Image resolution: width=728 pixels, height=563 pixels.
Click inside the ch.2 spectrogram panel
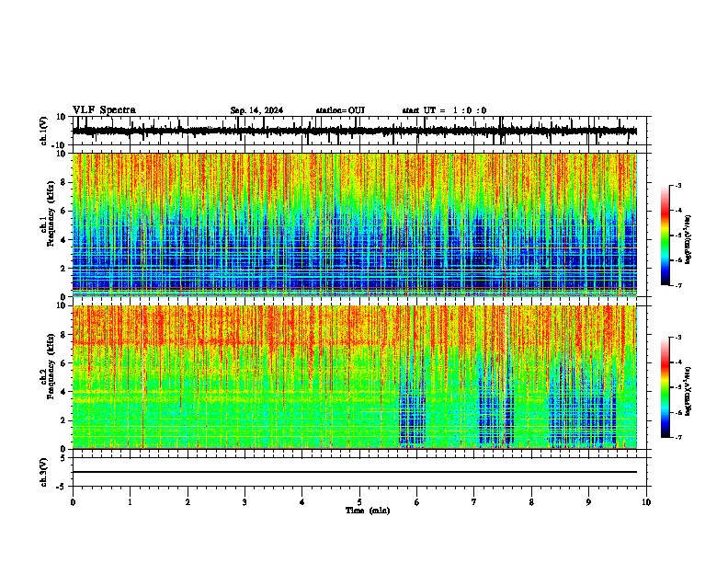coord(355,377)
